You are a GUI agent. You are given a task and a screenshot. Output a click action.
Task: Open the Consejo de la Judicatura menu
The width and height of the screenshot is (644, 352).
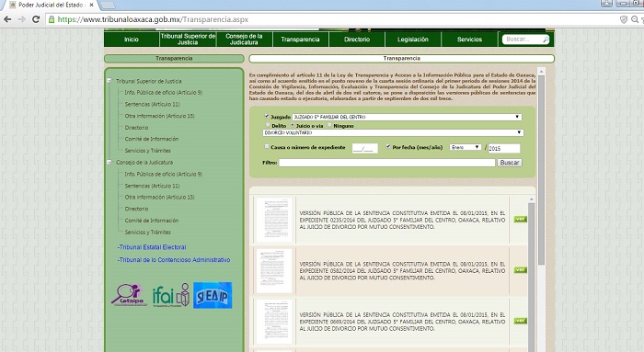click(x=244, y=40)
